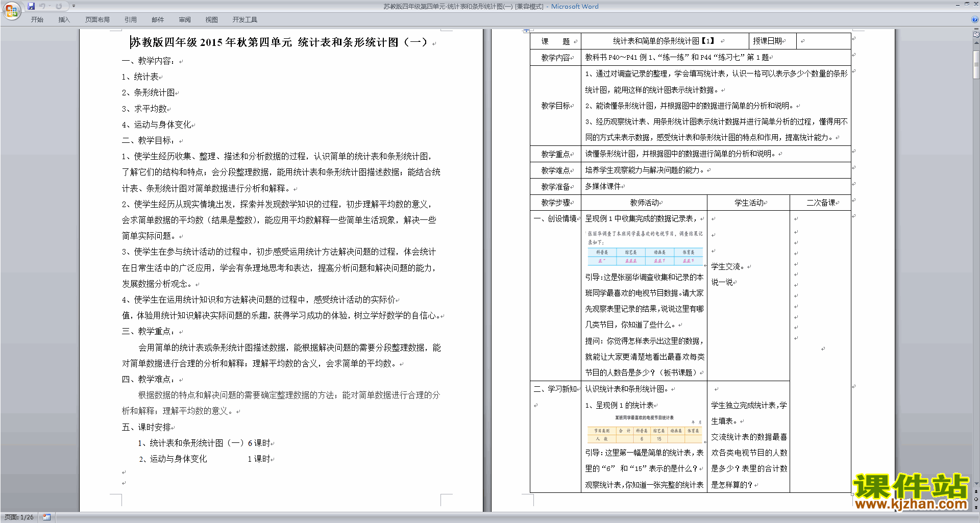Click the heading 四、教学难点：
The image size is (980, 523).
(148, 379)
